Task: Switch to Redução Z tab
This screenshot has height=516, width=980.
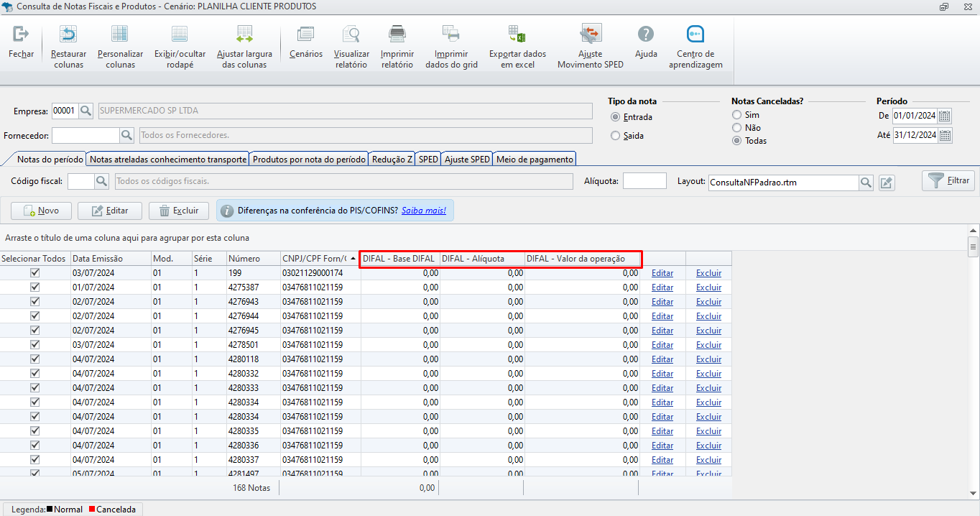Action: [x=392, y=160]
